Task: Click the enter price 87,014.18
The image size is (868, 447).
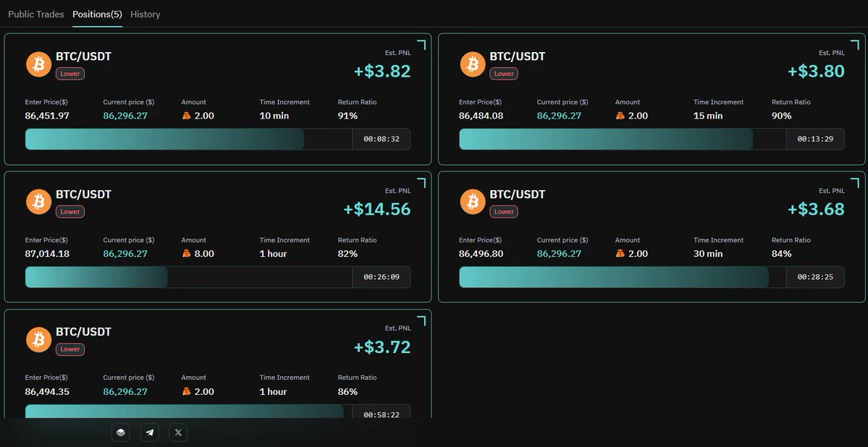Action: point(47,254)
